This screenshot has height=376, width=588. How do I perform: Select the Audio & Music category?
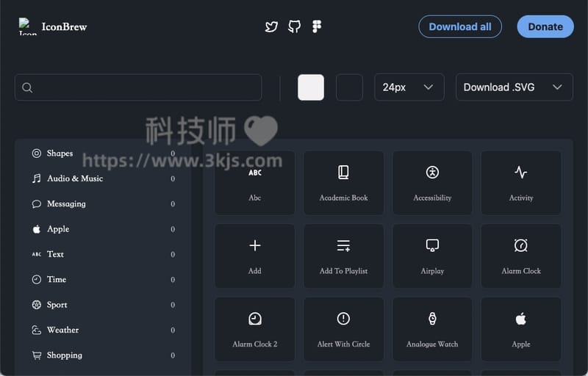coord(104,178)
